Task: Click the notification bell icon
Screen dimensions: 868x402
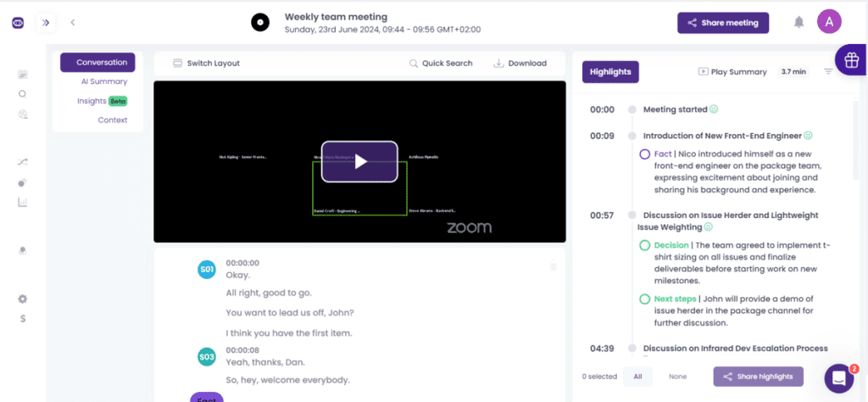Action: pyautogui.click(x=798, y=23)
